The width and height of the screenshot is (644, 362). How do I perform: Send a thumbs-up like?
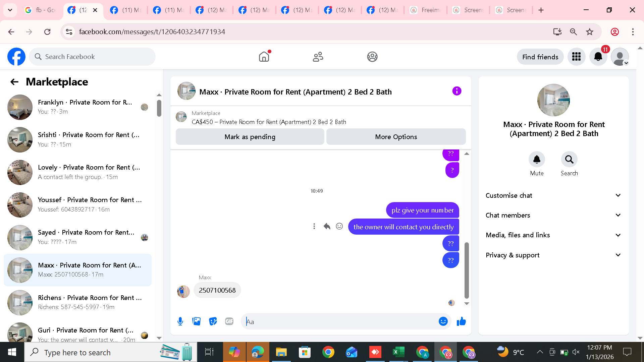461,321
